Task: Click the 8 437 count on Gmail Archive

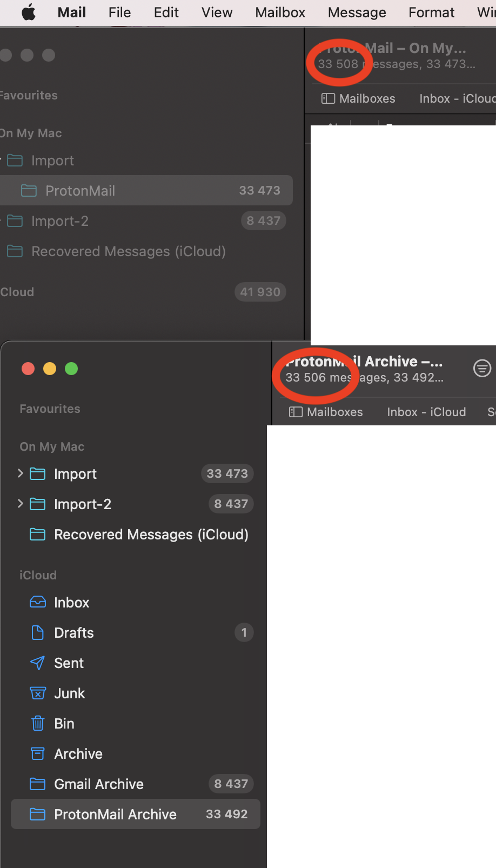Action: click(x=231, y=784)
